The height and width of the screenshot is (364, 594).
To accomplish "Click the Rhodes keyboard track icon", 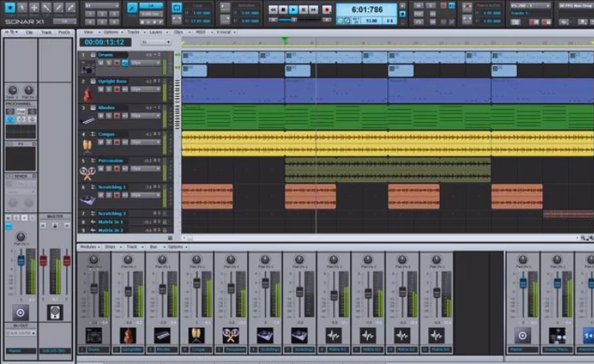I will pos(87,121).
